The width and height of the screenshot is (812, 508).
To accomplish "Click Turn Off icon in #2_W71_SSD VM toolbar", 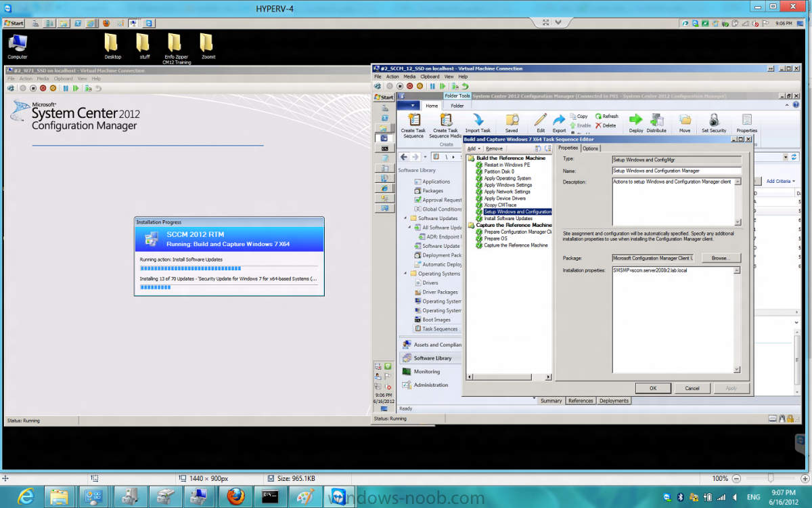I will click(x=32, y=88).
